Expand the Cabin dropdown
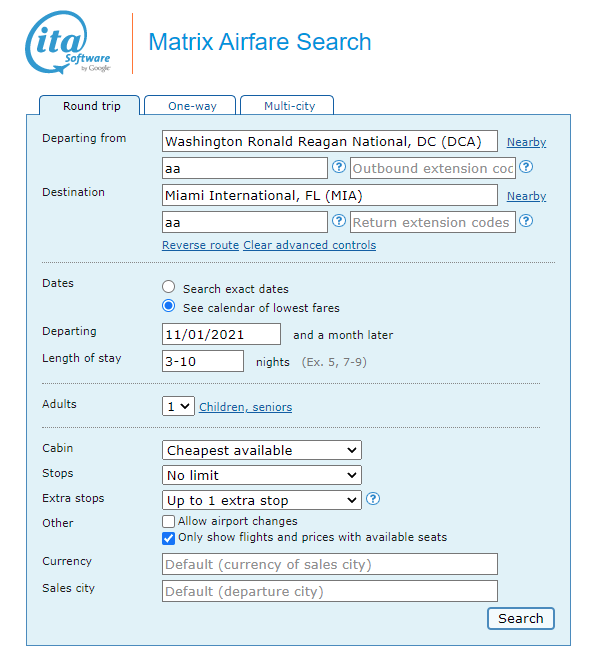Image resolution: width=600 pixels, height=664 pixels. [x=261, y=450]
